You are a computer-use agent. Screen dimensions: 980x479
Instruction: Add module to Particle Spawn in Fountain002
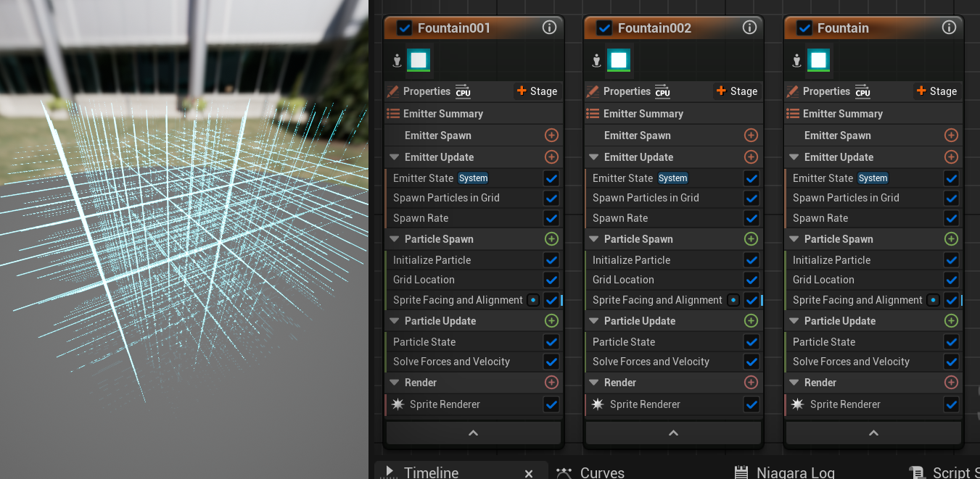pyautogui.click(x=751, y=239)
